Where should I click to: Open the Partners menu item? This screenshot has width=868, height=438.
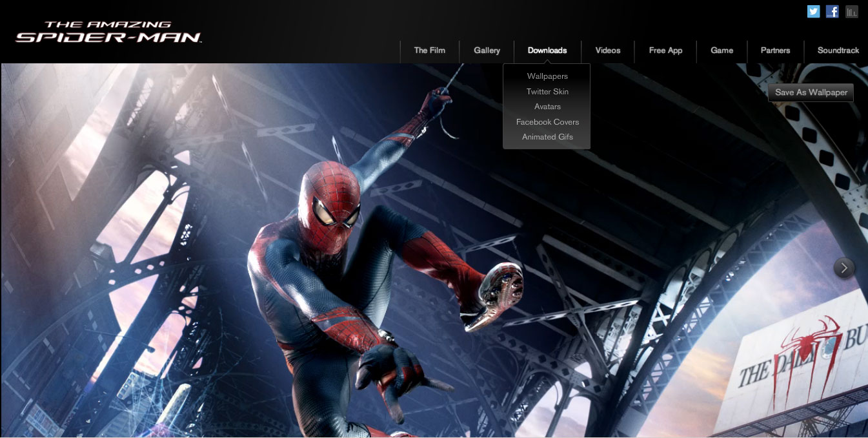[775, 50]
